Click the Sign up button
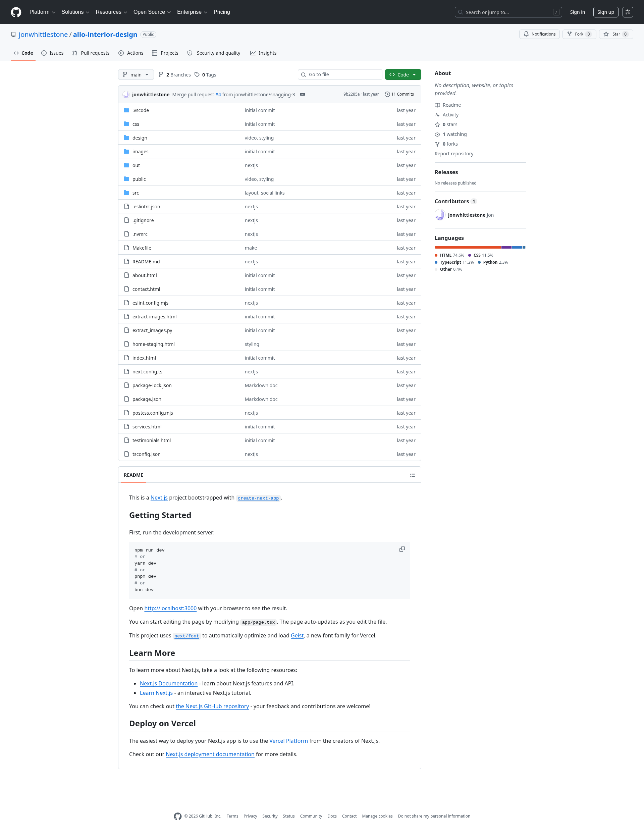The image size is (644, 834). tap(605, 12)
